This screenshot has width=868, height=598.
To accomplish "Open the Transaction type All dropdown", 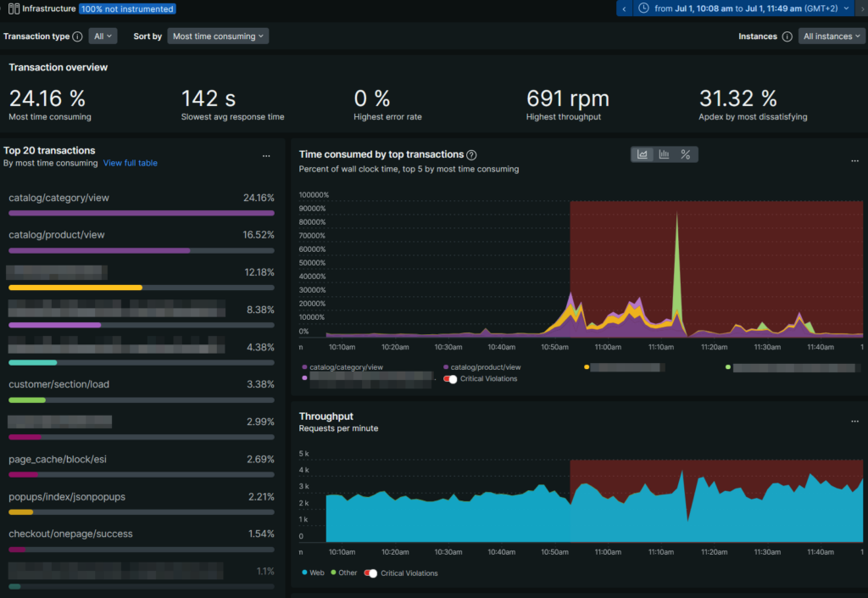I will (x=102, y=36).
